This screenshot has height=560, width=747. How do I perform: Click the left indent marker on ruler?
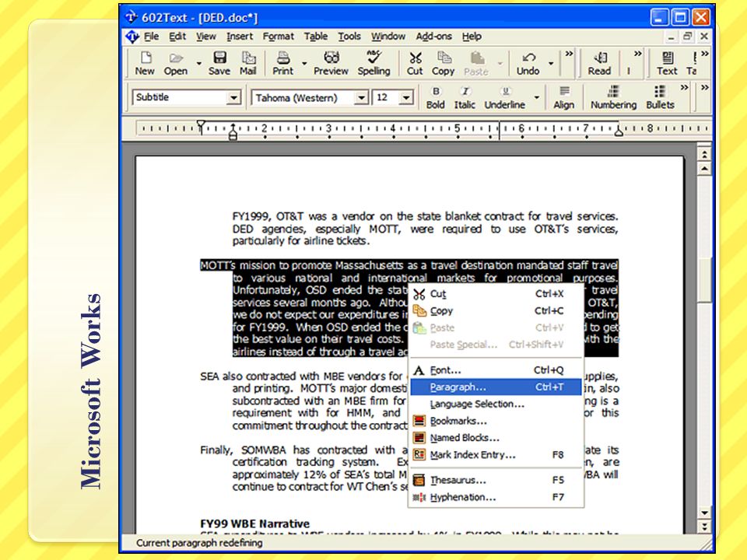pyautogui.click(x=233, y=132)
